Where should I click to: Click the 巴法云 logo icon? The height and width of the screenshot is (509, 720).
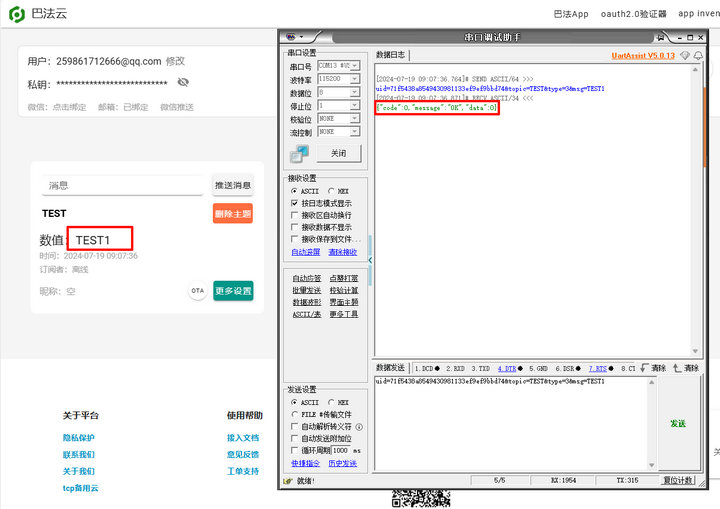(x=17, y=14)
